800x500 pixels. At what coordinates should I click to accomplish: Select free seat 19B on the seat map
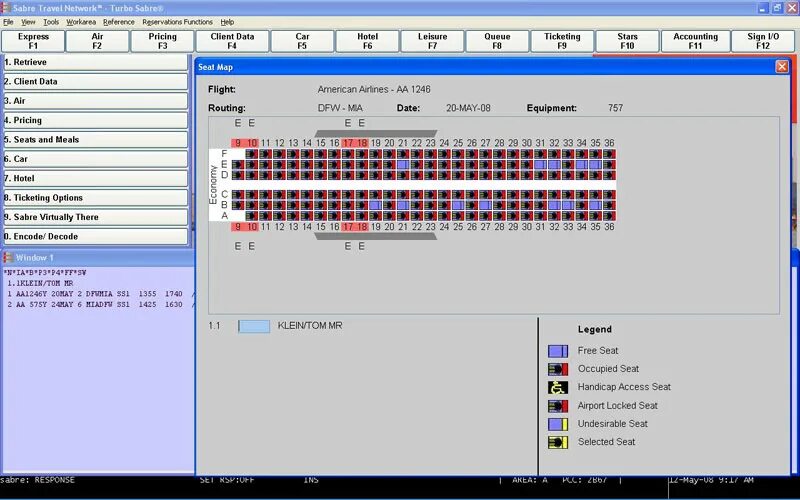[x=376, y=205]
